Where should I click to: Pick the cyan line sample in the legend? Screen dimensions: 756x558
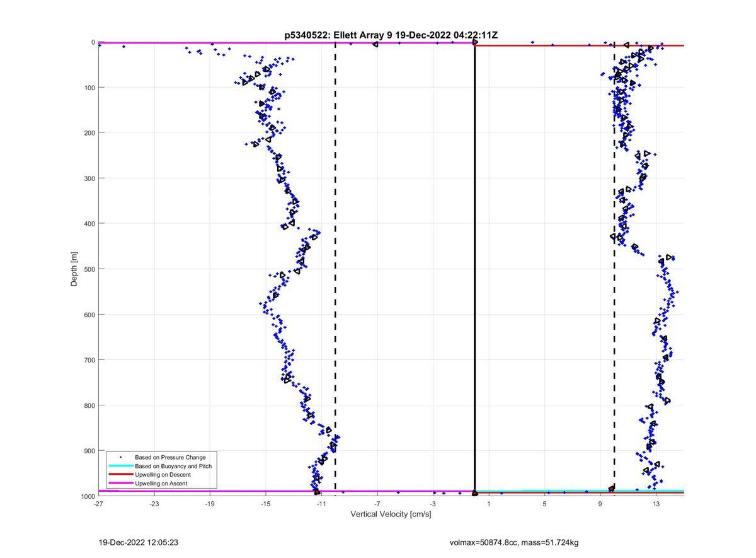121,466
